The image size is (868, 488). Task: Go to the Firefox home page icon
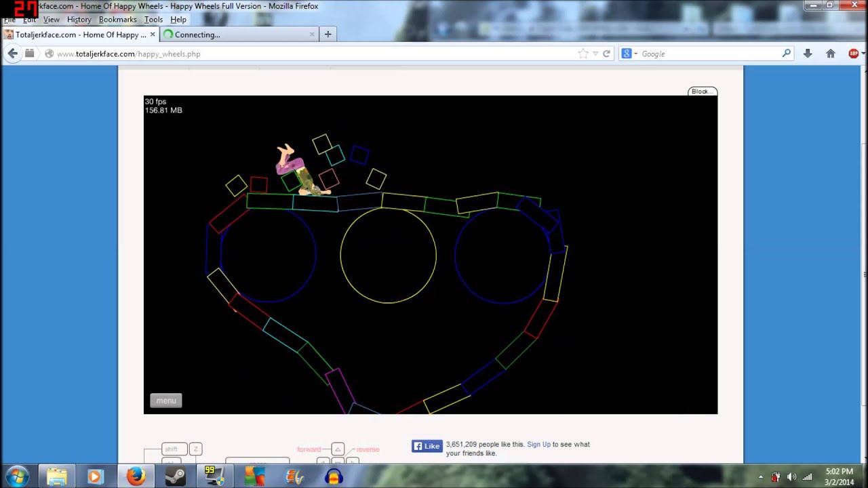point(830,54)
